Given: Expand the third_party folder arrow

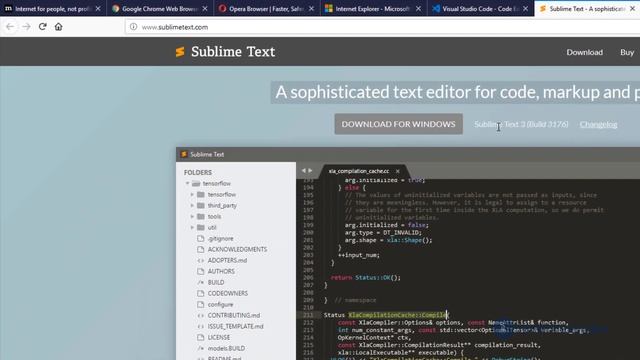Looking at the screenshot, I should (x=192, y=206).
